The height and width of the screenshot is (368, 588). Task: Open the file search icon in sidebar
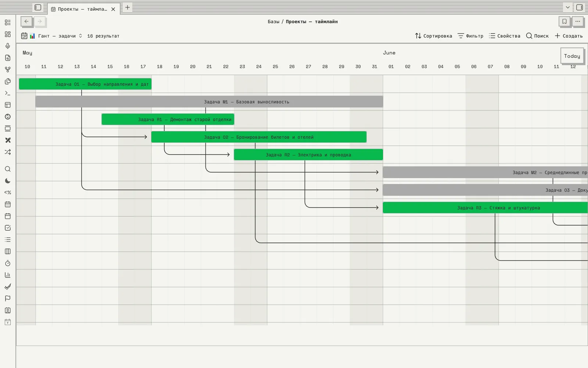click(8, 58)
